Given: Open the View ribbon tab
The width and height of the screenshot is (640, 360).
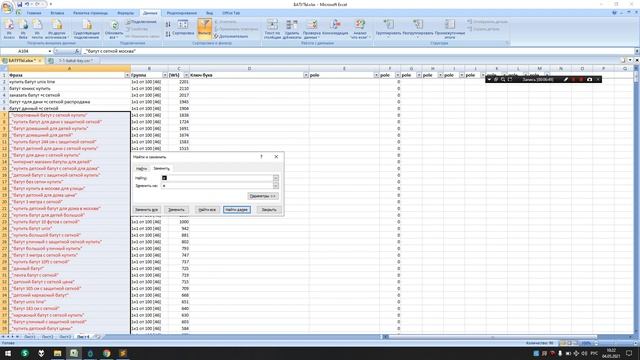Looking at the screenshot, I should 209,13.
